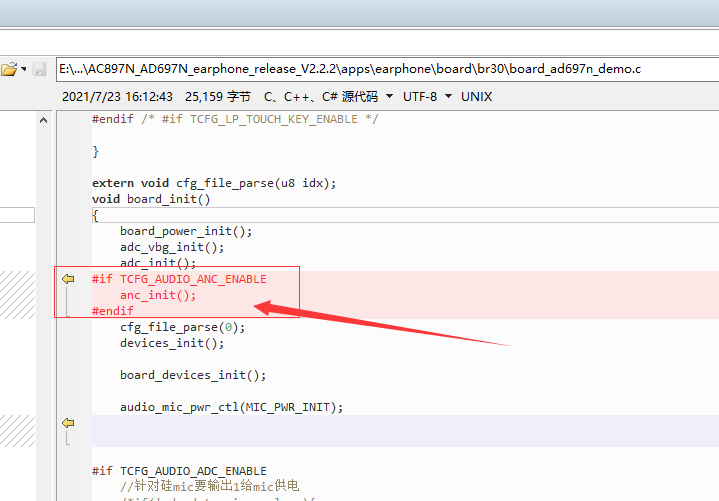Viewport: 719px width, 501px height.
Task: Click the #if TCFG_AUDIO_ADC_ENABLE line
Action: pyautogui.click(x=179, y=471)
